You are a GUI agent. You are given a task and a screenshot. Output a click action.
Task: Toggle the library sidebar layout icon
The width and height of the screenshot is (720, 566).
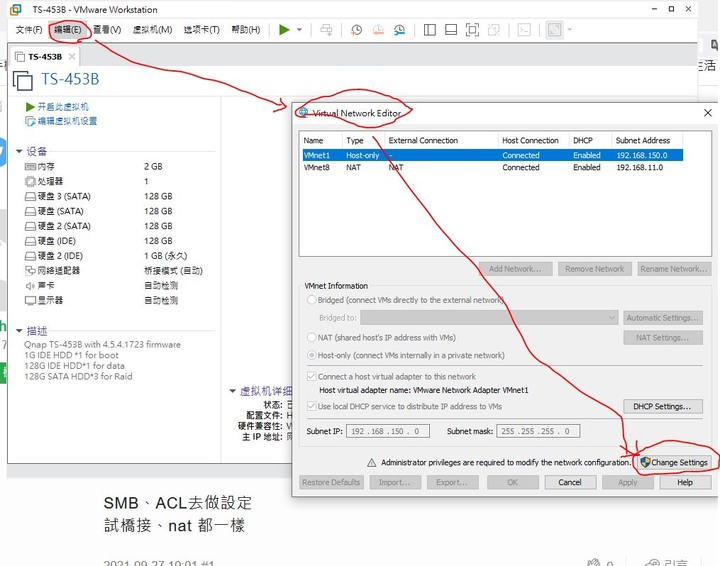pos(430,30)
